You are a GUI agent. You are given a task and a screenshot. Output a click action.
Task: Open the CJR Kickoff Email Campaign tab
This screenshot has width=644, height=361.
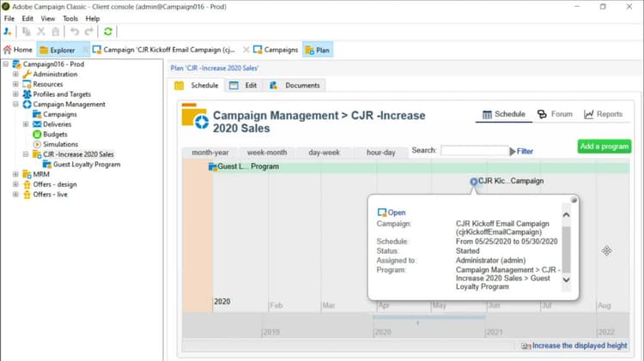click(164, 50)
